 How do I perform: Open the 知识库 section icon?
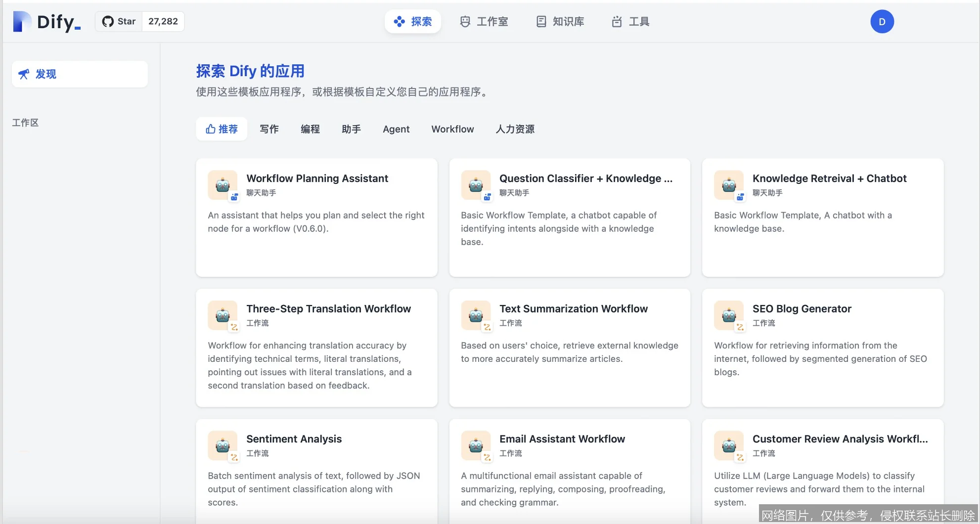541,21
